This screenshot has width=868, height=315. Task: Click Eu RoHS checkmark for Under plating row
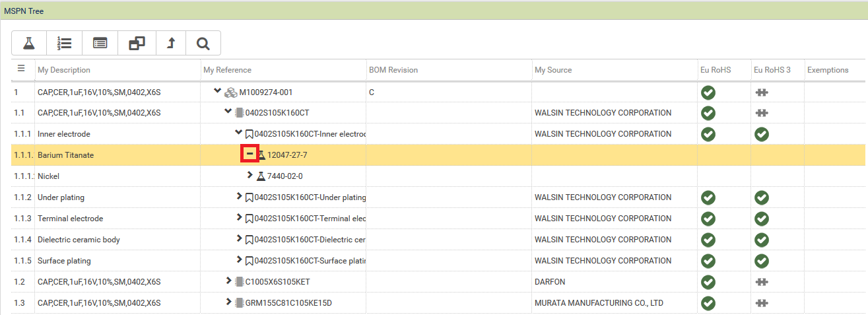(708, 197)
